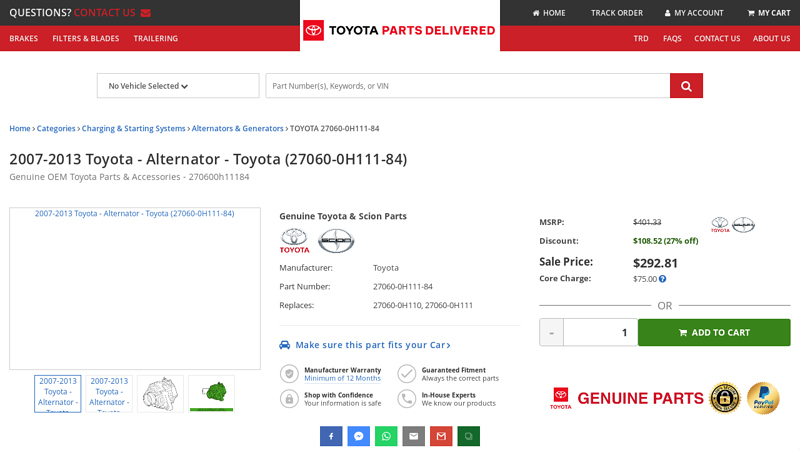Add the alternator to cart
The image size is (800, 450).
pyautogui.click(x=714, y=333)
